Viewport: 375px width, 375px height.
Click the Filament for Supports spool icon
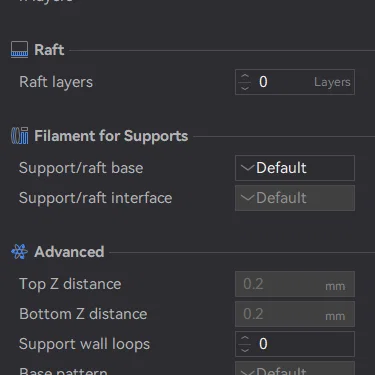pos(20,136)
